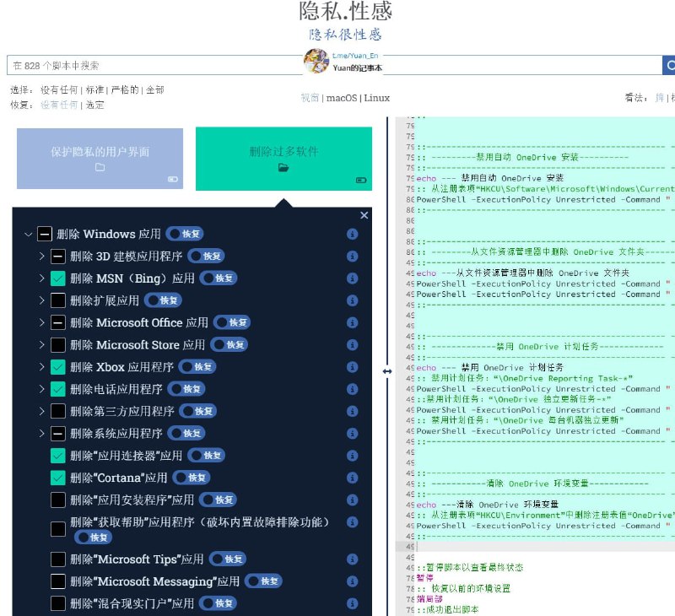View info about 删除 MSN（Bing）应用
The height and width of the screenshot is (616, 675).
point(352,278)
